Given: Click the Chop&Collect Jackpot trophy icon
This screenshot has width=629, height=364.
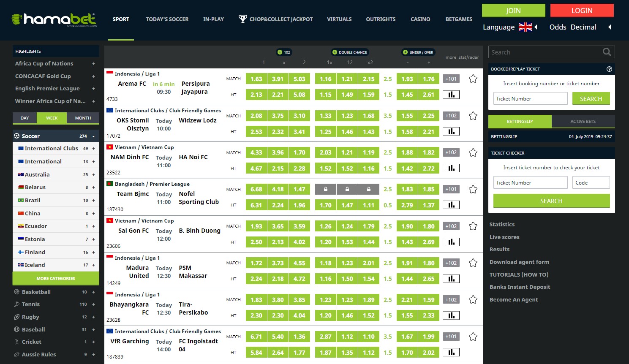Looking at the screenshot, I should (x=242, y=19).
